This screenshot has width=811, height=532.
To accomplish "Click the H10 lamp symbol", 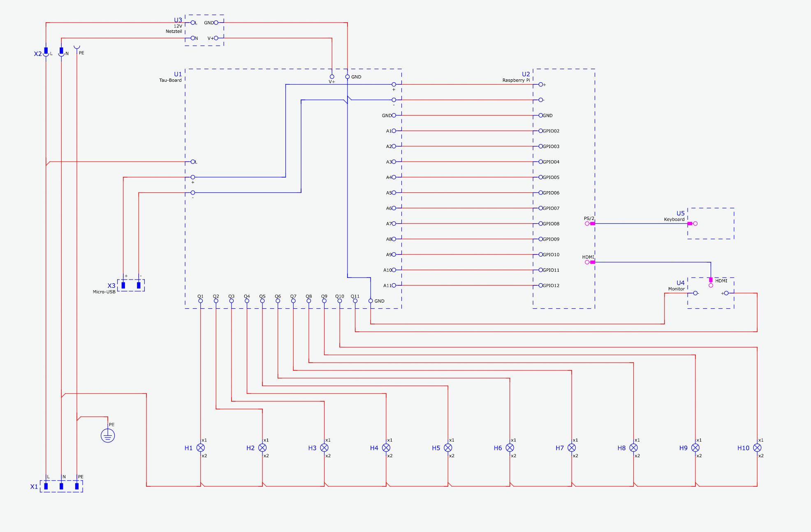I will [x=757, y=448].
